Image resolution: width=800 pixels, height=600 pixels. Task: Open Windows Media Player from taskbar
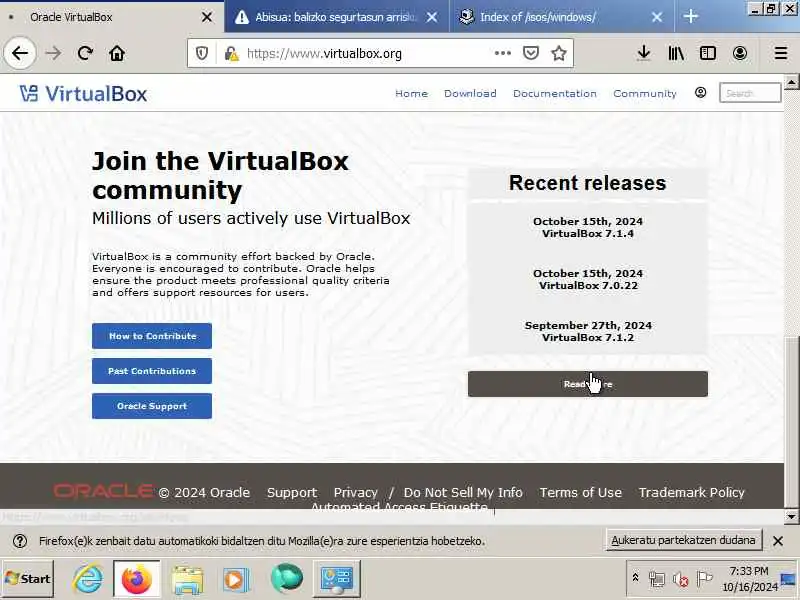coord(236,580)
